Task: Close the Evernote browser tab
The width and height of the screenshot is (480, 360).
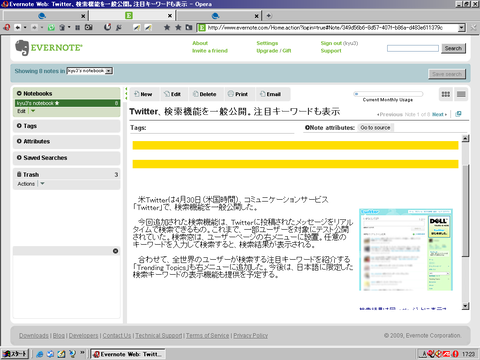Action: 170,16
